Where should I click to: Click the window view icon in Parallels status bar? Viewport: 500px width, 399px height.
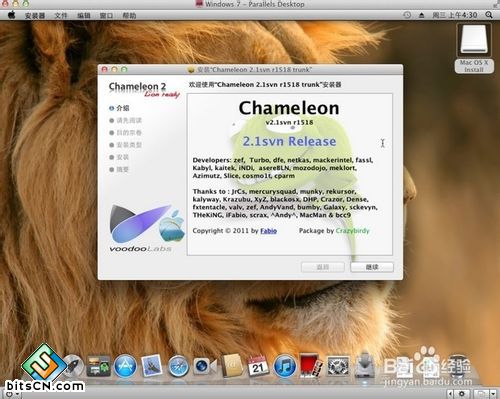click(x=481, y=394)
